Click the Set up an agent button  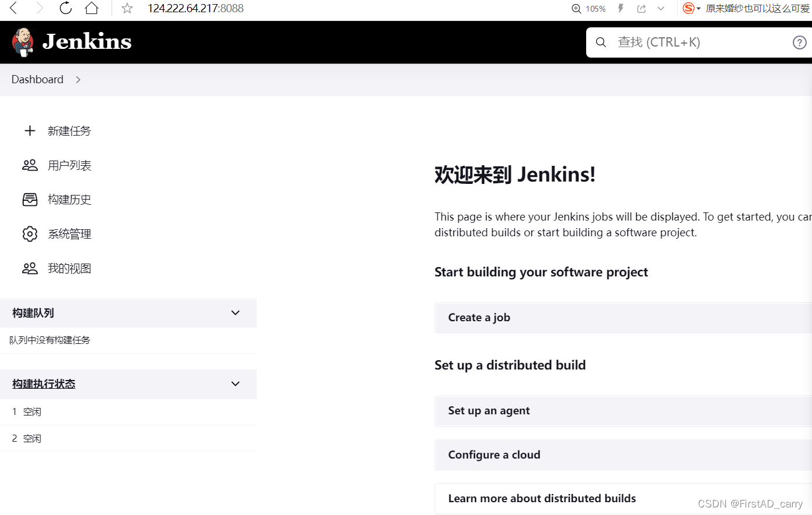point(623,411)
